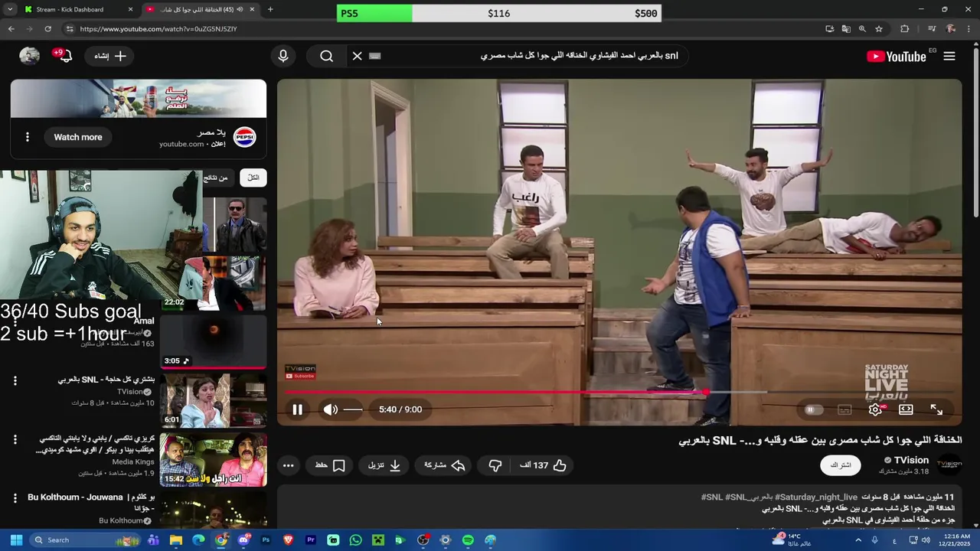Like the video with 137 ألف thumbs up
980x551 pixels.
[544, 465]
